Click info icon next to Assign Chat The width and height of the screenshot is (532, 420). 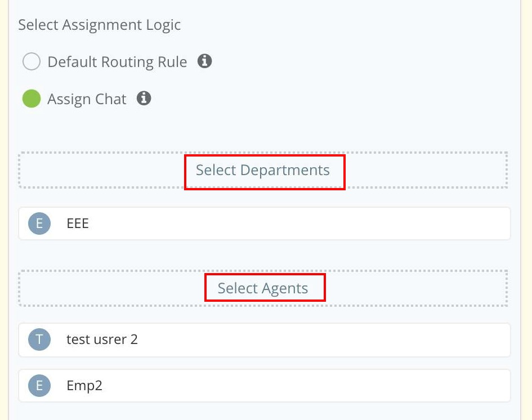pyautogui.click(x=144, y=99)
